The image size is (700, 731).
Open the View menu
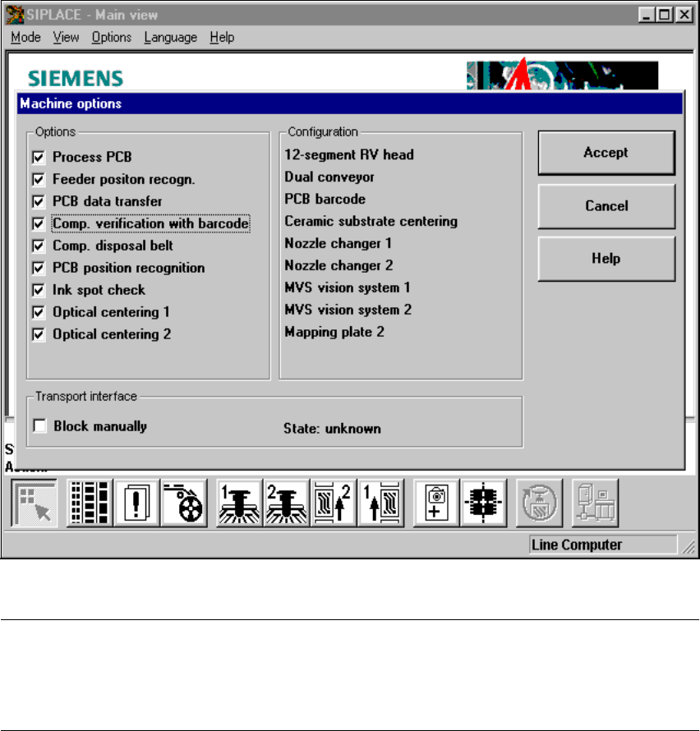pyautogui.click(x=66, y=37)
